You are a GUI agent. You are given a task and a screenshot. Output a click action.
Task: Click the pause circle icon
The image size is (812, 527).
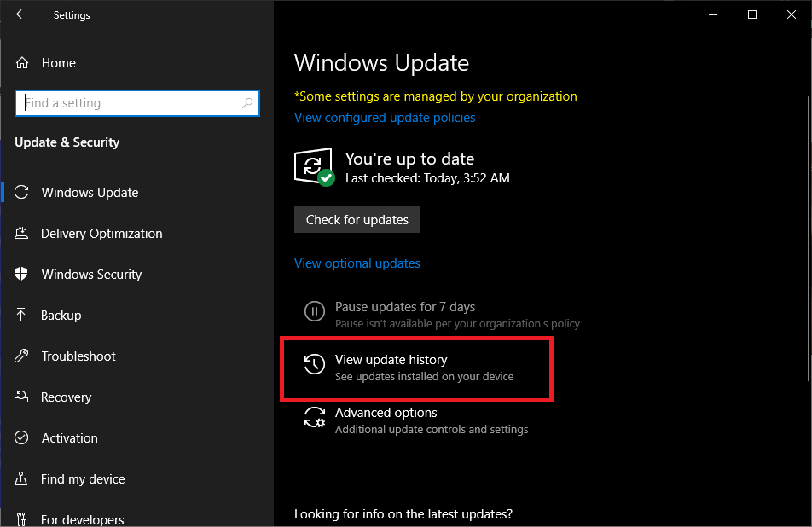pos(315,311)
